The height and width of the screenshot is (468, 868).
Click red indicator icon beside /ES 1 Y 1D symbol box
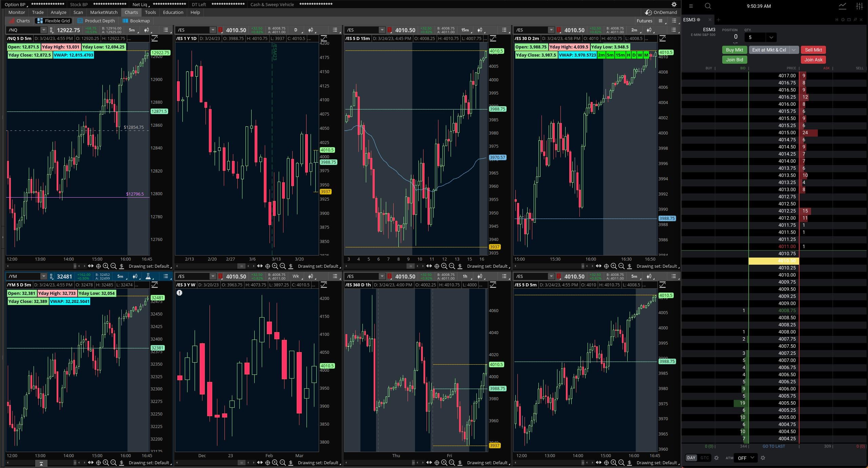click(x=220, y=30)
